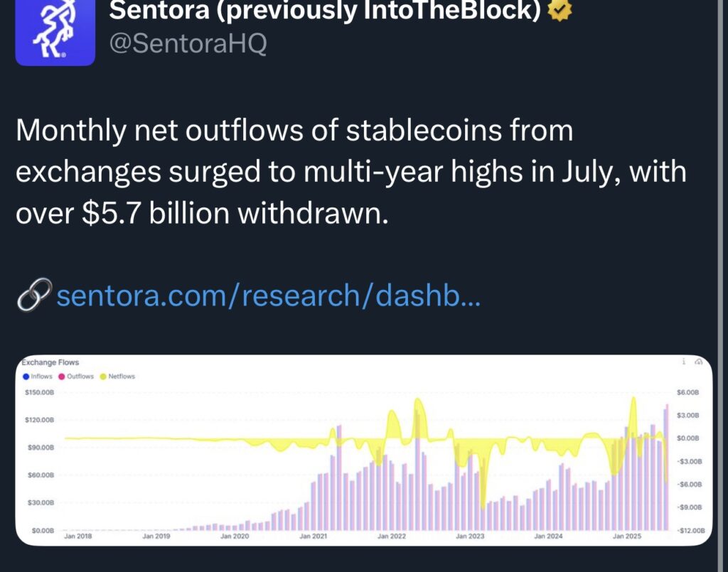
Task: Click the blue Inflows legend dot
Action: (x=26, y=377)
